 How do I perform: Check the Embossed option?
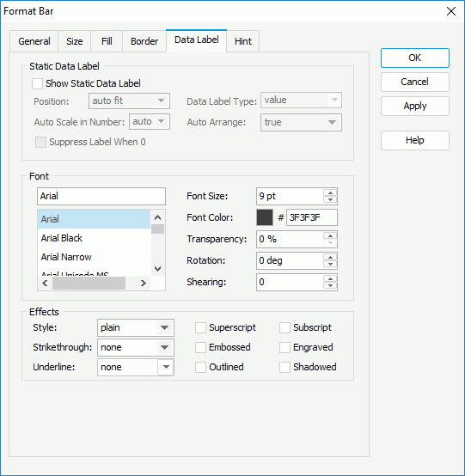pyautogui.click(x=200, y=348)
